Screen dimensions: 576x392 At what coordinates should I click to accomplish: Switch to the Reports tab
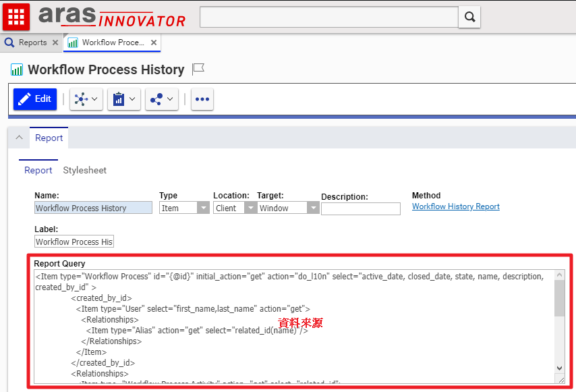27,43
